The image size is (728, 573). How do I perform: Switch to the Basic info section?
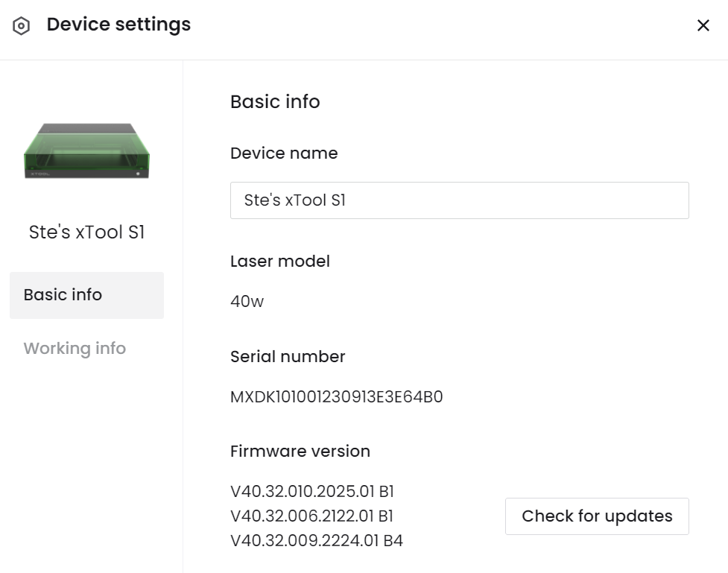click(x=63, y=295)
